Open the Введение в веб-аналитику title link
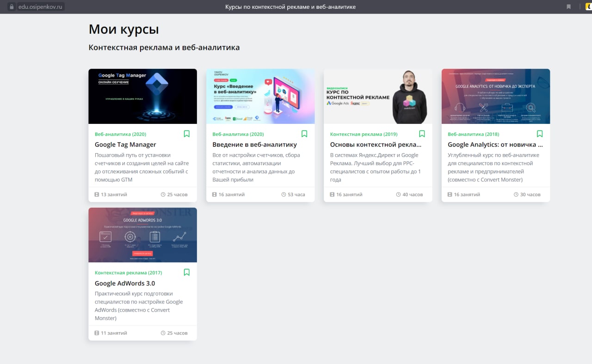The image size is (592, 364). [x=254, y=145]
